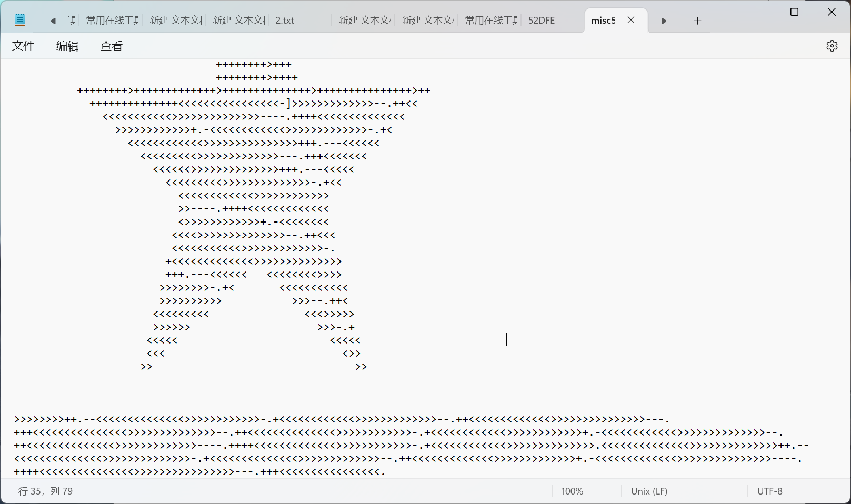This screenshot has width=851, height=504.
Task: Click the line and column position 行 35
Action: click(46, 491)
